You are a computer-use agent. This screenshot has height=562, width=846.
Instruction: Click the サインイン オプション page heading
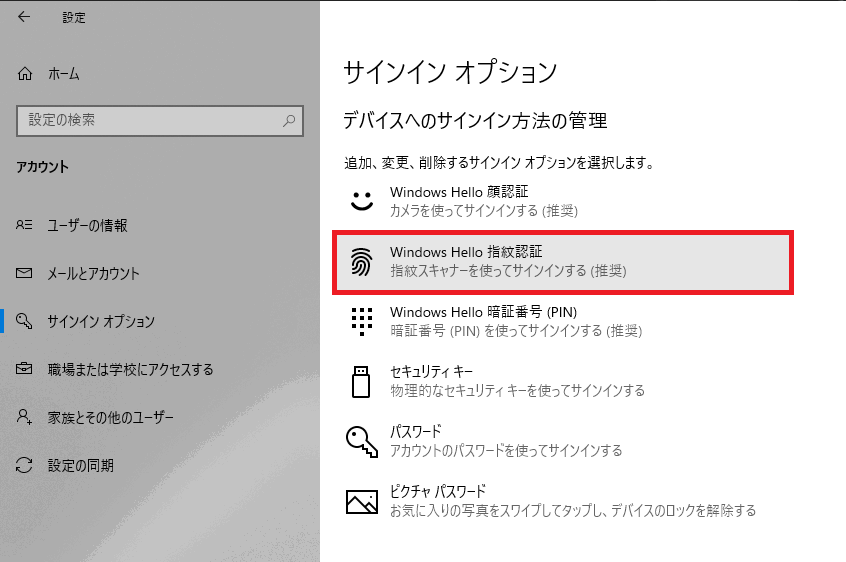pyautogui.click(x=450, y=72)
